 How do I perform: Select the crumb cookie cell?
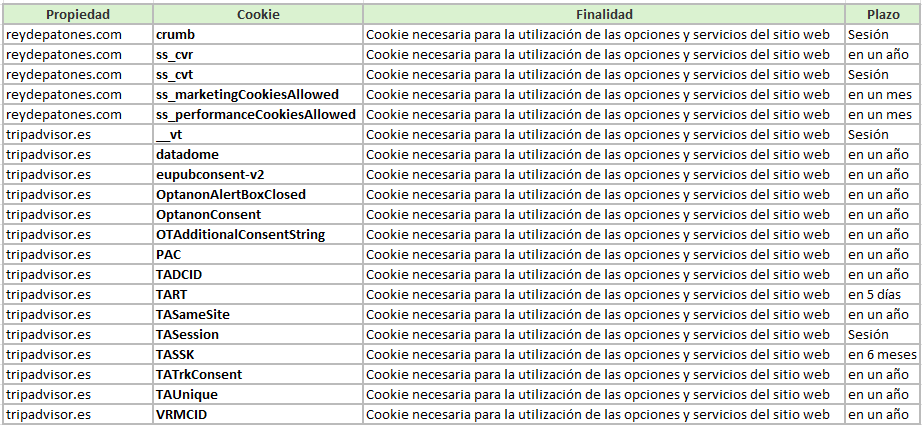[258, 35]
